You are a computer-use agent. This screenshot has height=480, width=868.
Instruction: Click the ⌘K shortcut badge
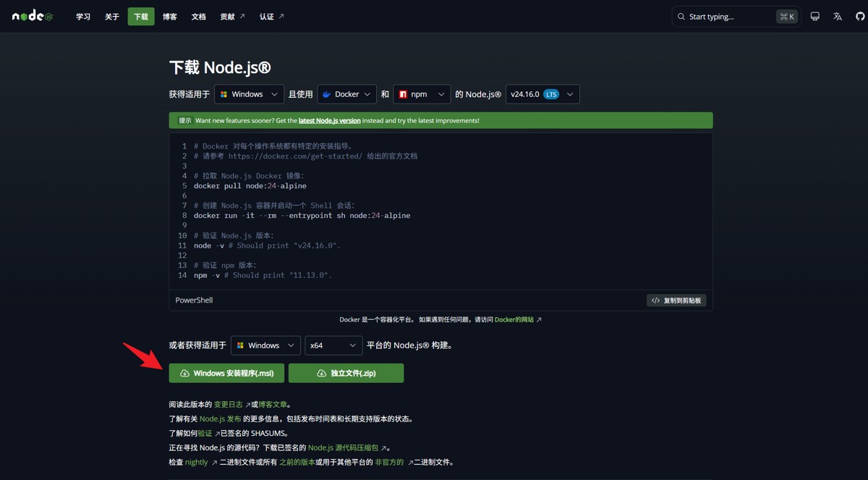click(x=787, y=17)
